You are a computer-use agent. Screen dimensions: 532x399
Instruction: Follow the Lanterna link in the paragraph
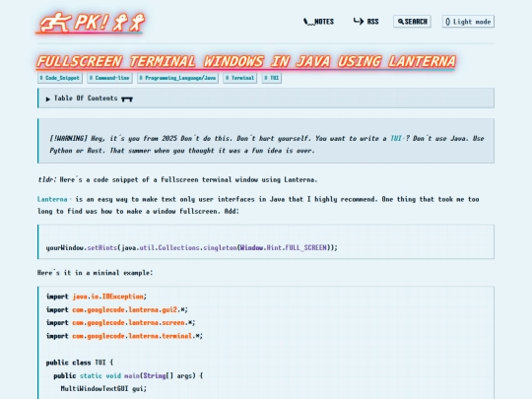(x=53, y=199)
